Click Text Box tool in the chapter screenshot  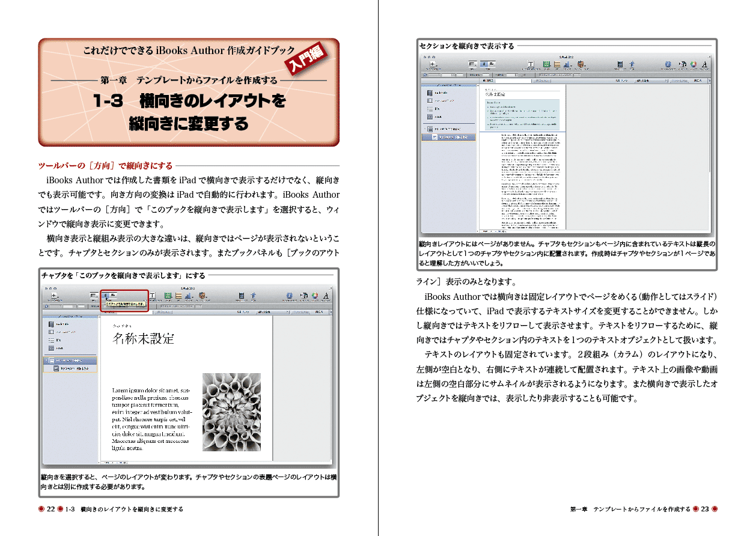tap(152, 296)
